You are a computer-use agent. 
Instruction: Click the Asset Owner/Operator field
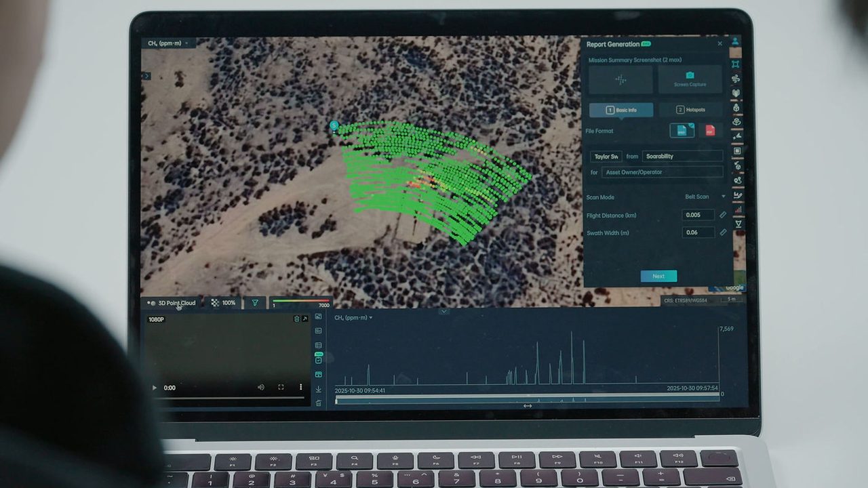click(x=662, y=172)
